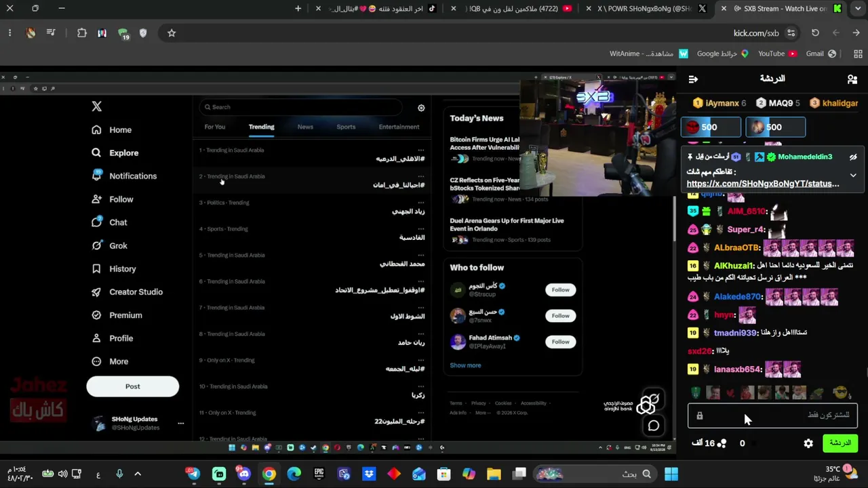Follow Fahad Atimsah
868x488 pixels.
click(560, 342)
